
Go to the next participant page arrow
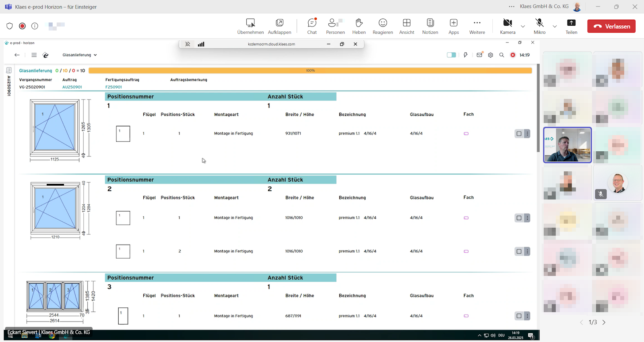click(604, 322)
